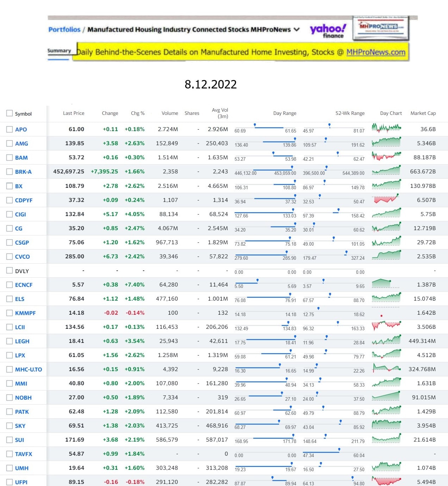This screenshot has width=448, height=486.
Task: Click the CSGP day range marker
Action: 290,239
